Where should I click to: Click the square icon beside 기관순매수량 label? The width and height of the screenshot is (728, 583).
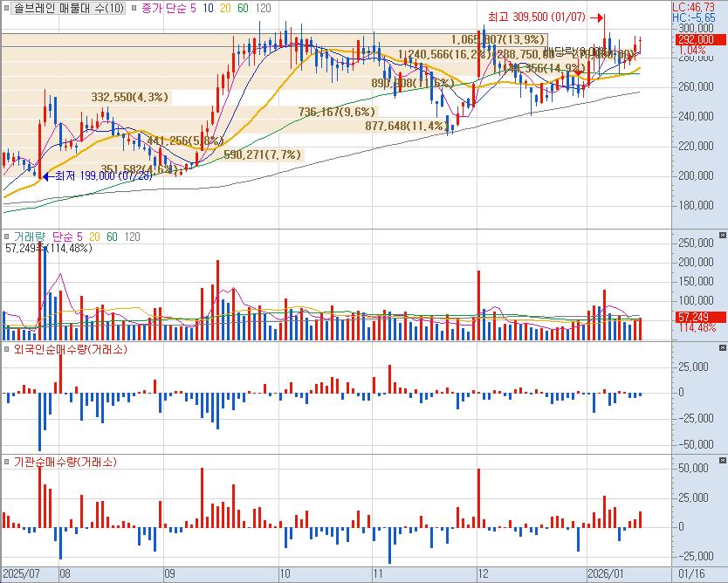pos(7,461)
